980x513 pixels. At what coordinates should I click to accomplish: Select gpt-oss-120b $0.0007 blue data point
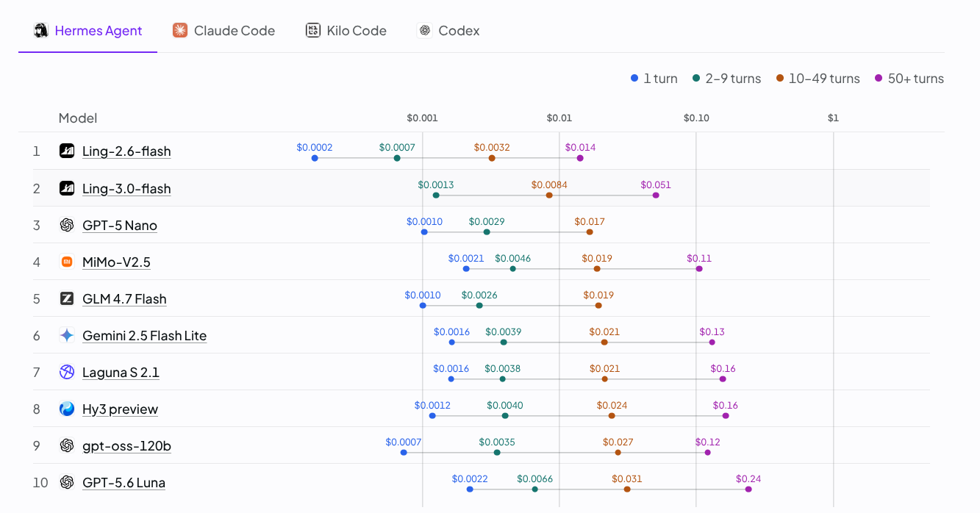click(404, 452)
